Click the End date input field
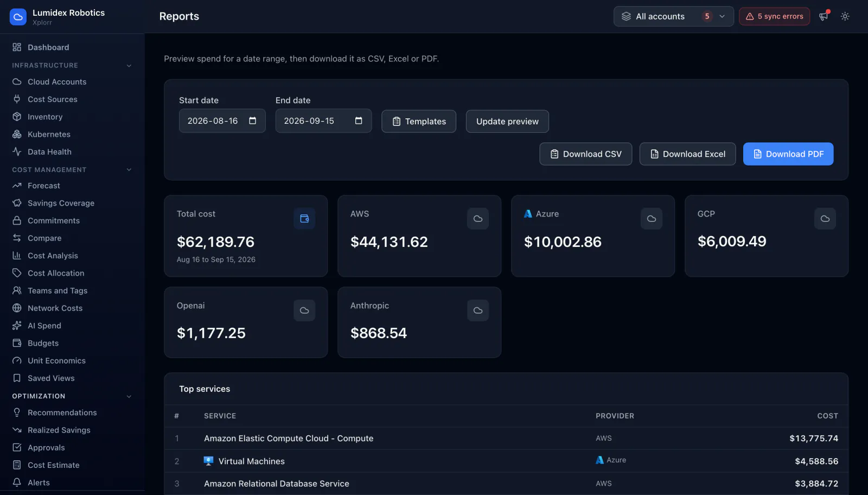The image size is (868, 495). (323, 120)
